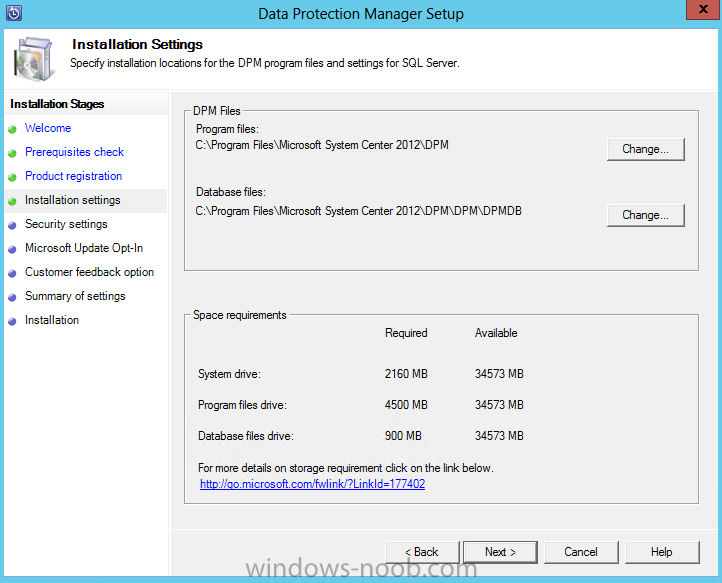
Task: Open the Welcome stage link
Action: pyautogui.click(x=48, y=128)
